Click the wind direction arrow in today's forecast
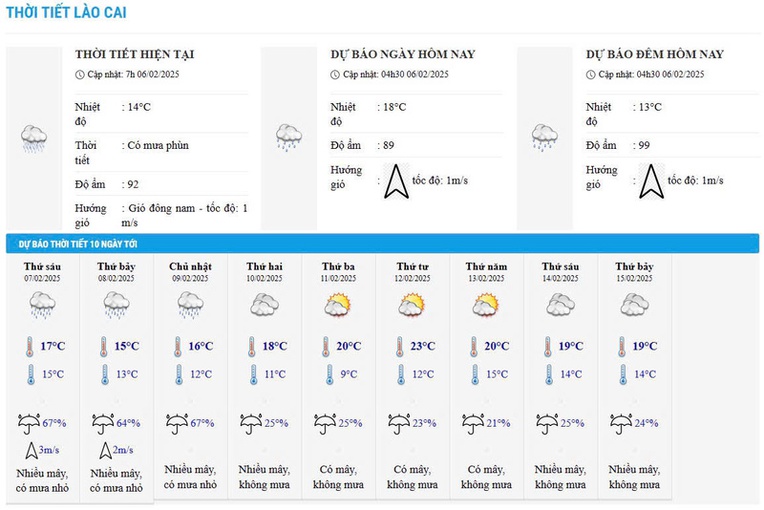This screenshot has width=764, height=510. coord(396,181)
